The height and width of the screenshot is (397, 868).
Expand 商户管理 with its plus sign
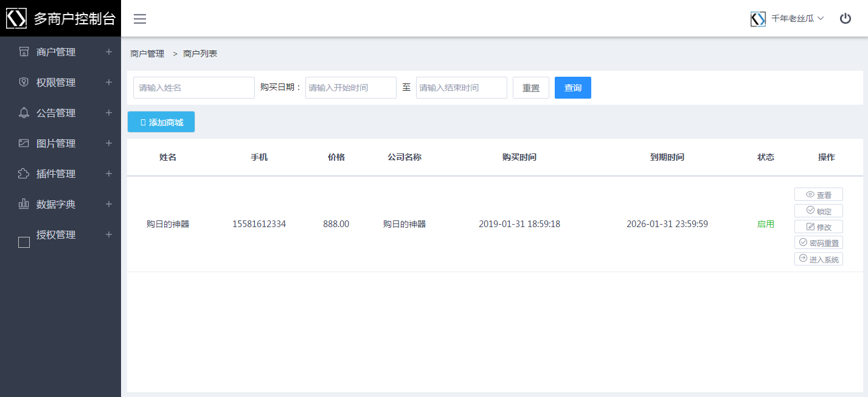[109, 52]
